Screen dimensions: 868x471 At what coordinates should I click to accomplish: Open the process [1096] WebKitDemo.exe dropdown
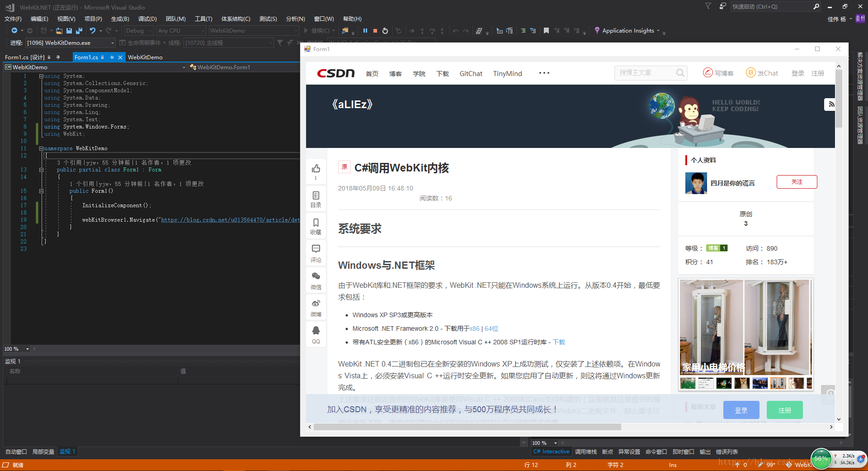tap(70, 43)
